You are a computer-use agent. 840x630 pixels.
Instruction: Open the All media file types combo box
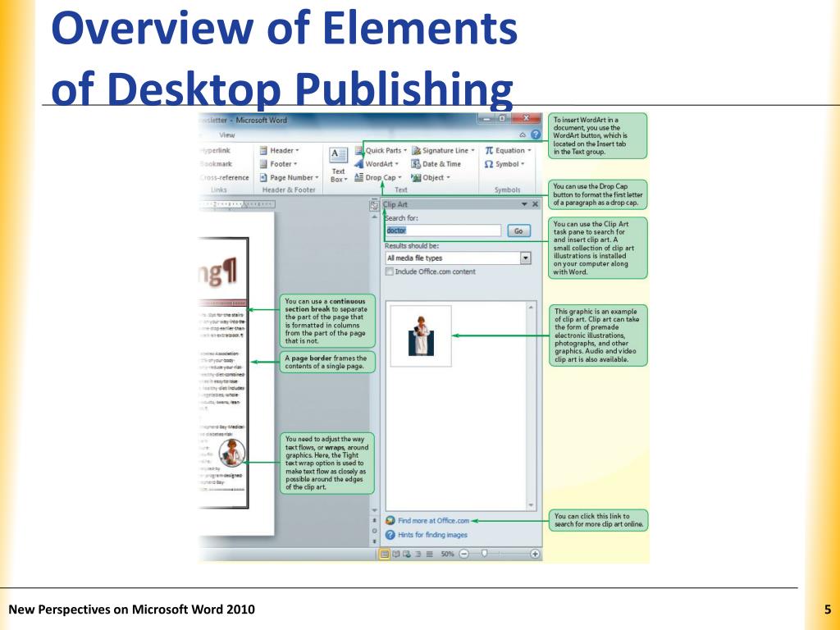[x=458, y=258]
